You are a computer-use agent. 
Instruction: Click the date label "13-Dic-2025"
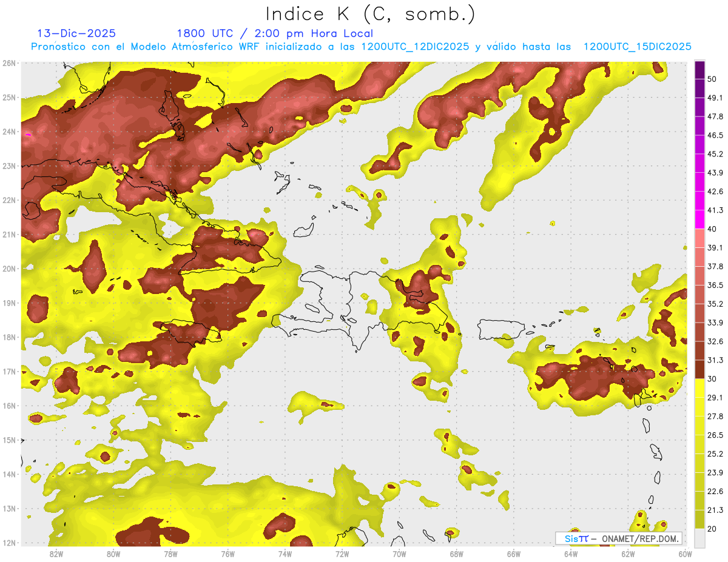pos(76,33)
